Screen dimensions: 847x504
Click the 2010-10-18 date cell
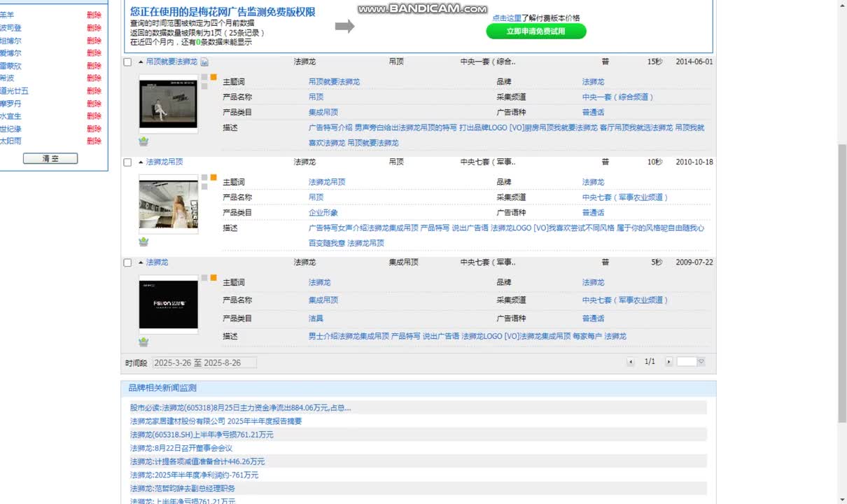694,162
